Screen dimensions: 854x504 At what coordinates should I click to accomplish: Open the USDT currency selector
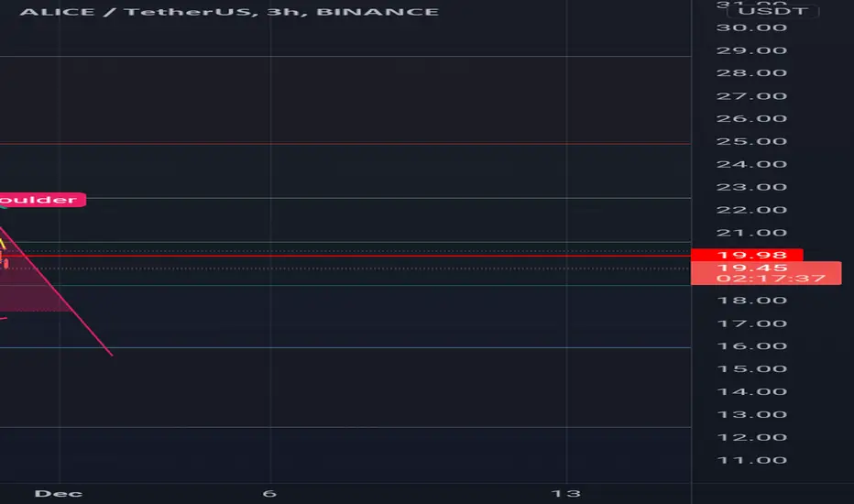coord(772,11)
